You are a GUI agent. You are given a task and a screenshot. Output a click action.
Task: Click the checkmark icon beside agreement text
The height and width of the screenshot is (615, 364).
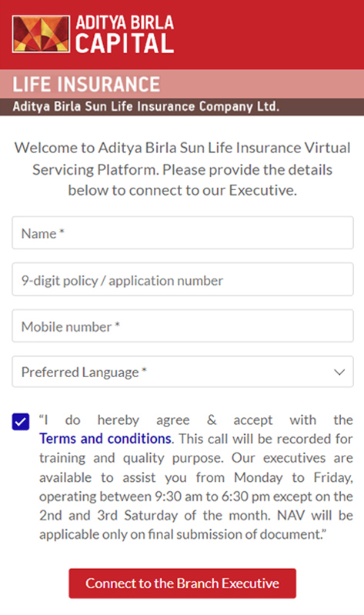(x=21, y=422)
